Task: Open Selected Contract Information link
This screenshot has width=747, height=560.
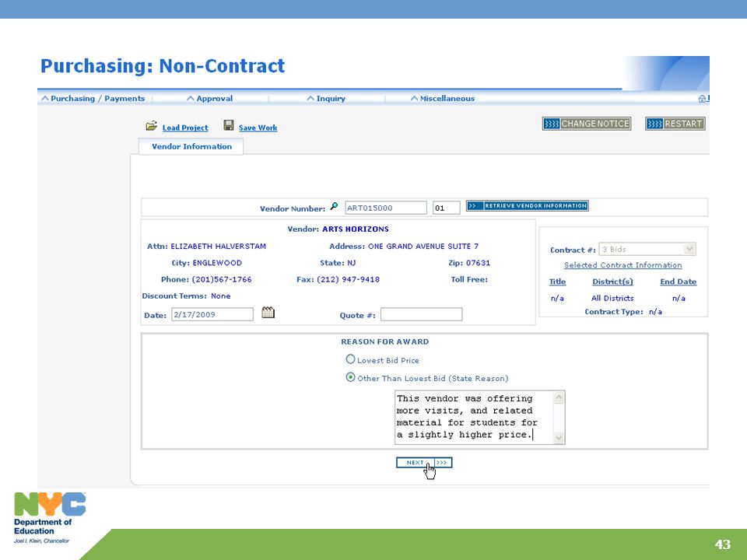Action: click(622, 265)
